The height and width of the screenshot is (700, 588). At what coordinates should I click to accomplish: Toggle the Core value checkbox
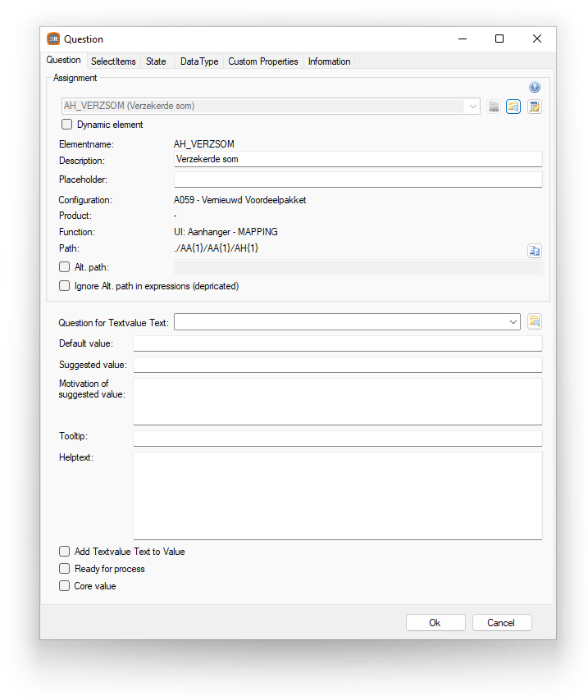coord(64,586)
